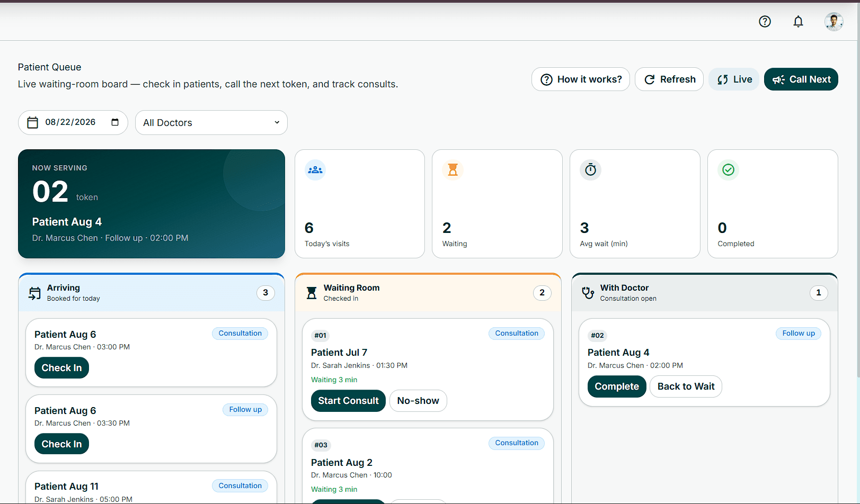860x504 pixels.
Task: Click the Waiting Room column hourglass icon
Action: pyautogui.click(x=312, y=293)
